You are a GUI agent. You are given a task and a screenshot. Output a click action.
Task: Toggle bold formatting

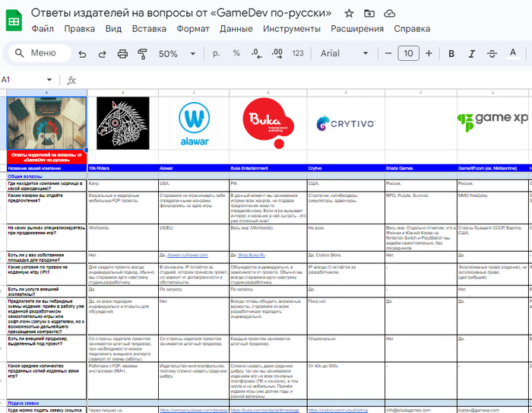(451, 54)
